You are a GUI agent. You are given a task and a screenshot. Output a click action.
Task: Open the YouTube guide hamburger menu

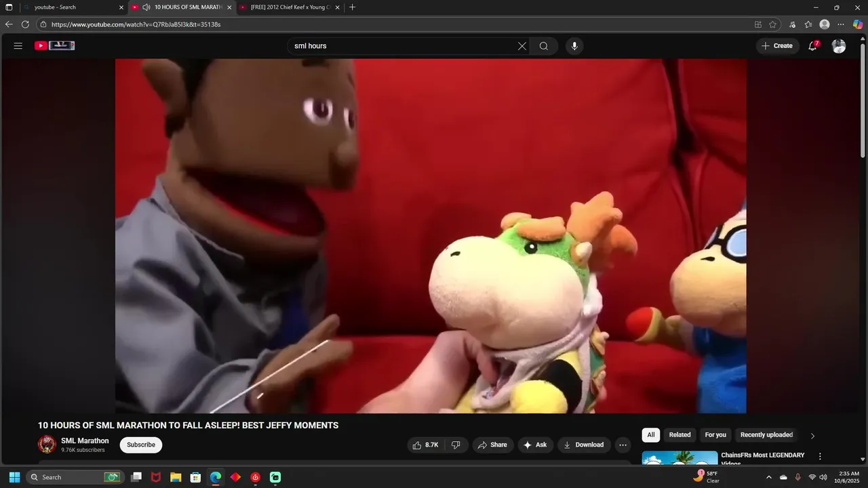(x=18, y=46)
